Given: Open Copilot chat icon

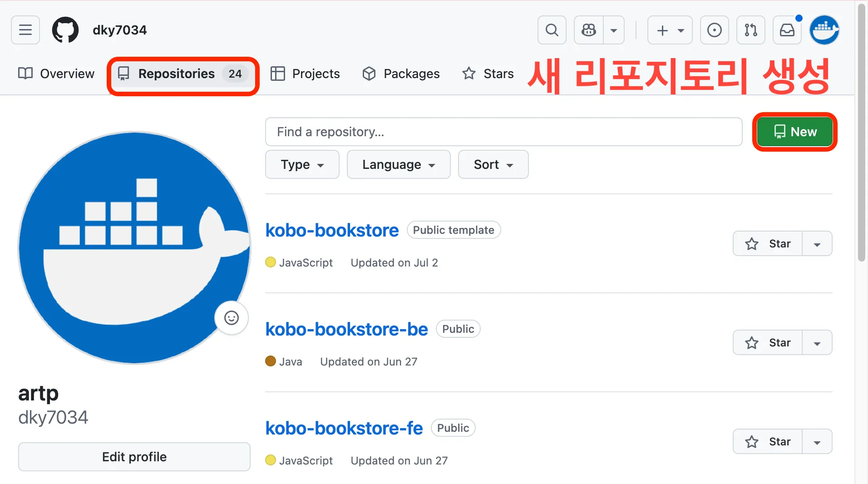Looking at the screenshot, I should tap(589, 30).
